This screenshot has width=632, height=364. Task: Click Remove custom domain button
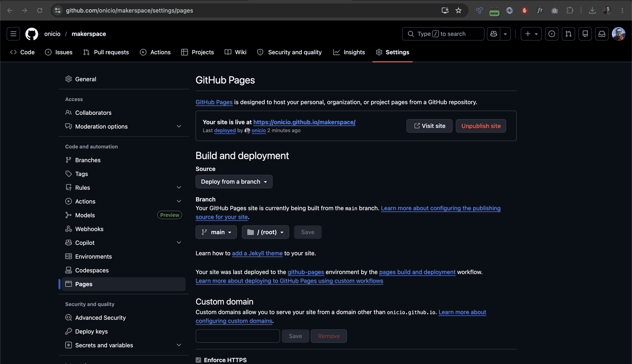329,336
